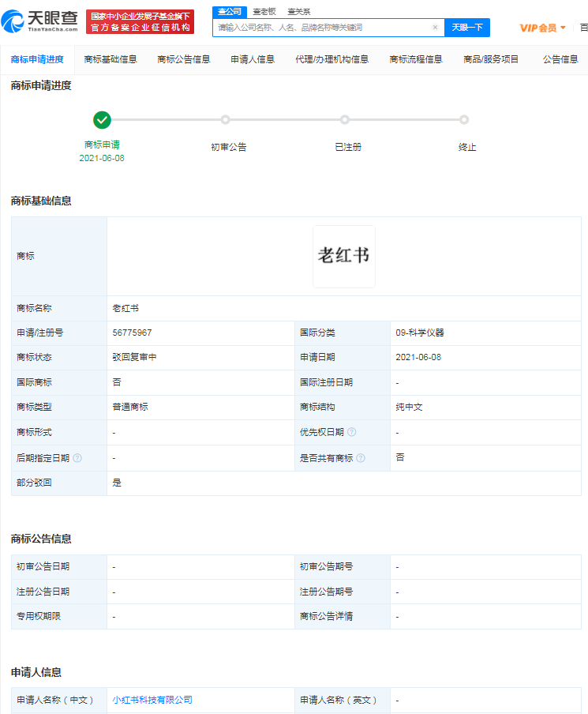Click the 终止 step label
Viewport: 588px width, 714px height.
(467, 147)
